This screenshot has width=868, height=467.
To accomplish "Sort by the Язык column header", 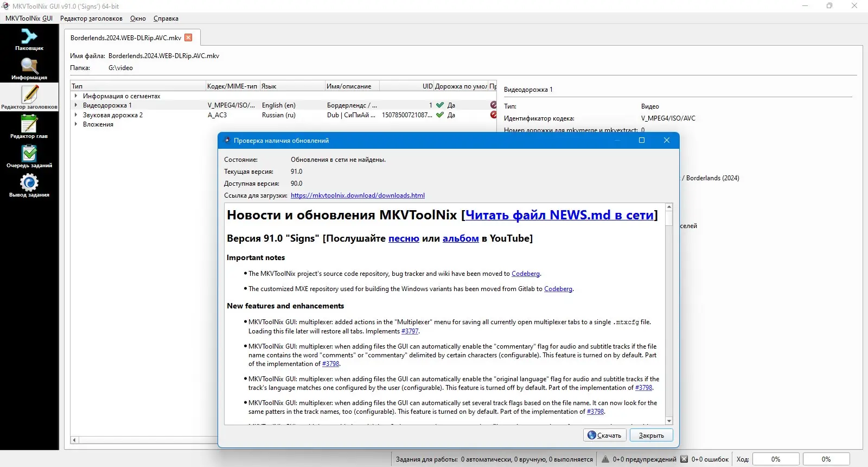I will click(292, 86).
